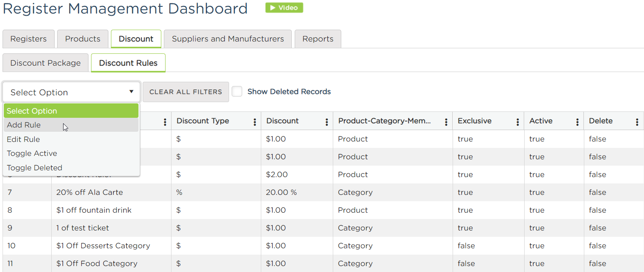
Task: Open the Active column's three-dot menu
Action: (577, 122)
